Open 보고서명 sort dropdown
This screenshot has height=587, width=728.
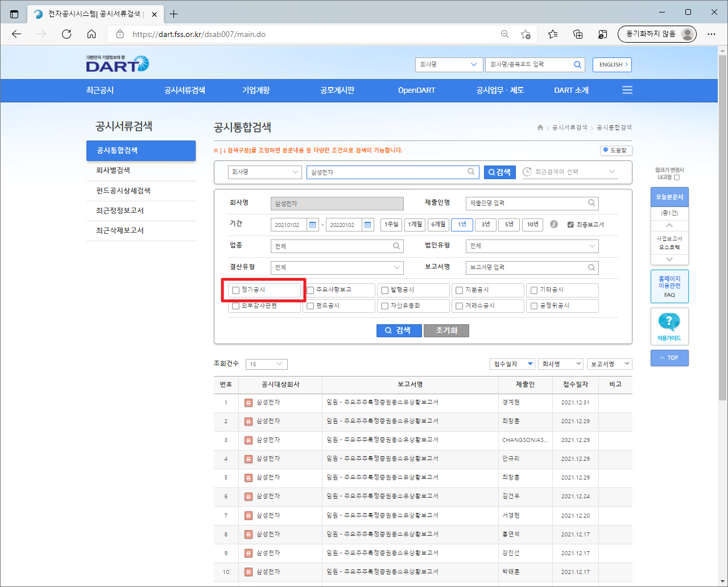(x=610, y=364)
